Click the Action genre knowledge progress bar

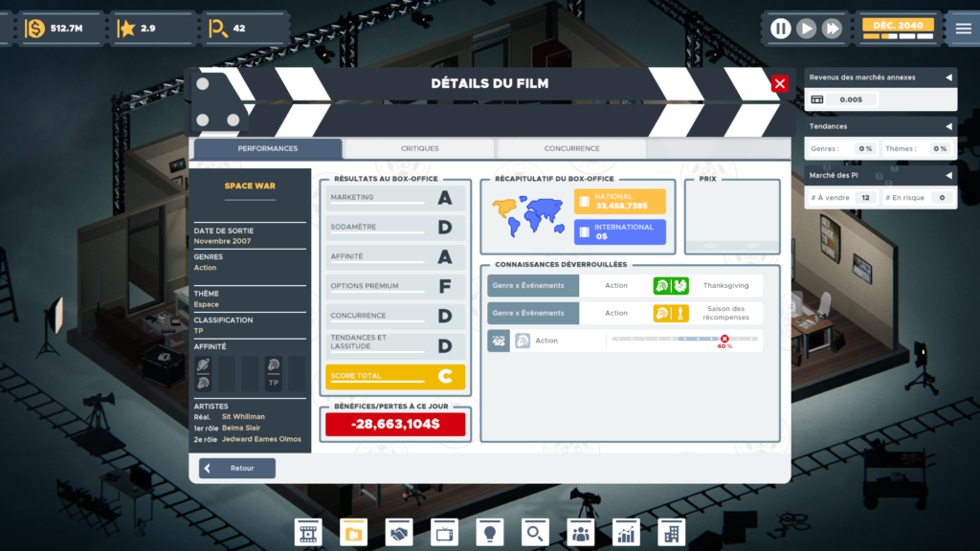tap(683, 340)
